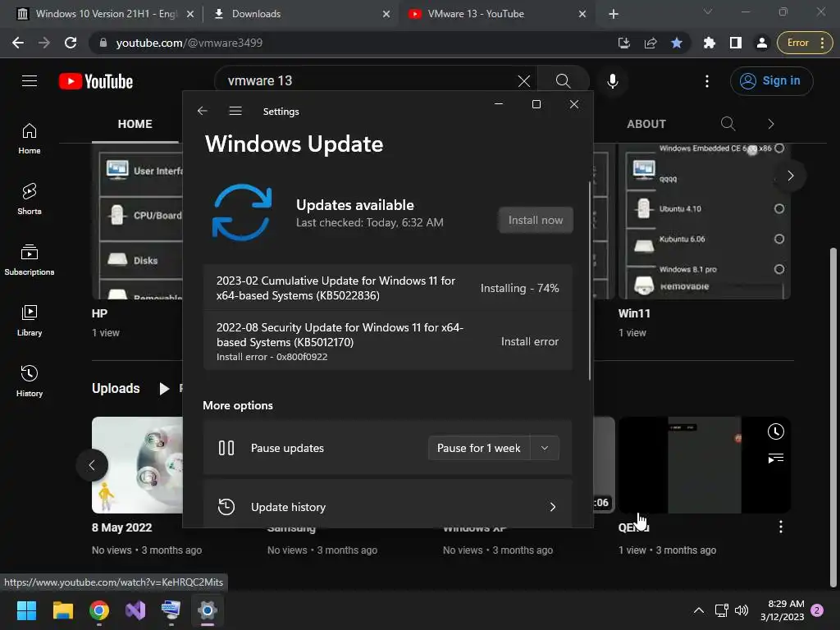Clear the YouTube search box text
840x630 pixels.
pos(524,81)
